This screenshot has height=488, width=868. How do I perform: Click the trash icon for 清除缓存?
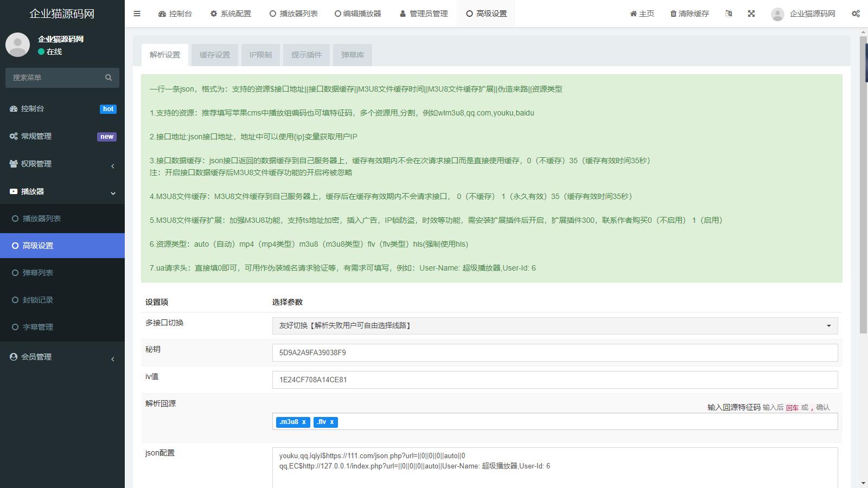(673, 14)
